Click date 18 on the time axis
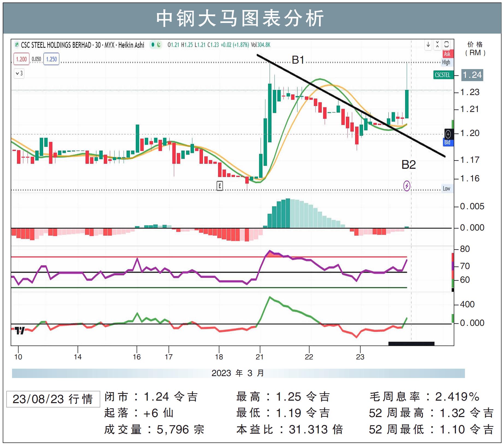This screenshot has width=504, height=446. pyautogui.click(x=219, y=357)
